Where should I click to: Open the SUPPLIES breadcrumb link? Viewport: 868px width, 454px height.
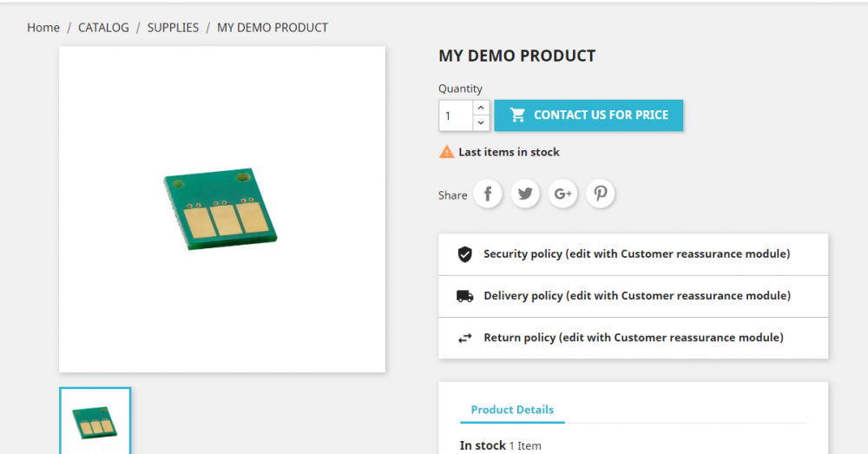click(173, 28)
